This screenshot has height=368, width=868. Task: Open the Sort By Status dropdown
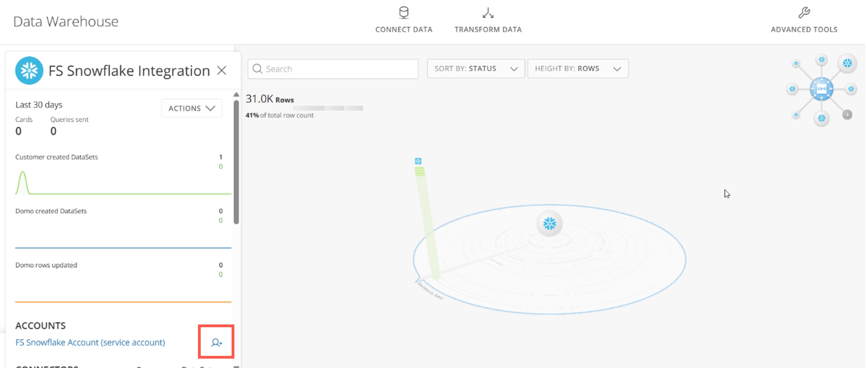(x=476, y=69)
